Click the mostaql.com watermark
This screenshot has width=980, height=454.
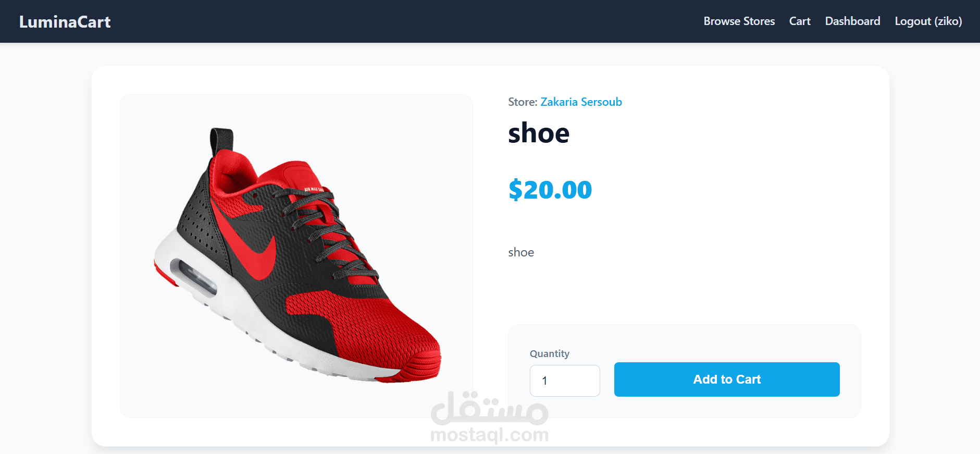pos(489,435)
